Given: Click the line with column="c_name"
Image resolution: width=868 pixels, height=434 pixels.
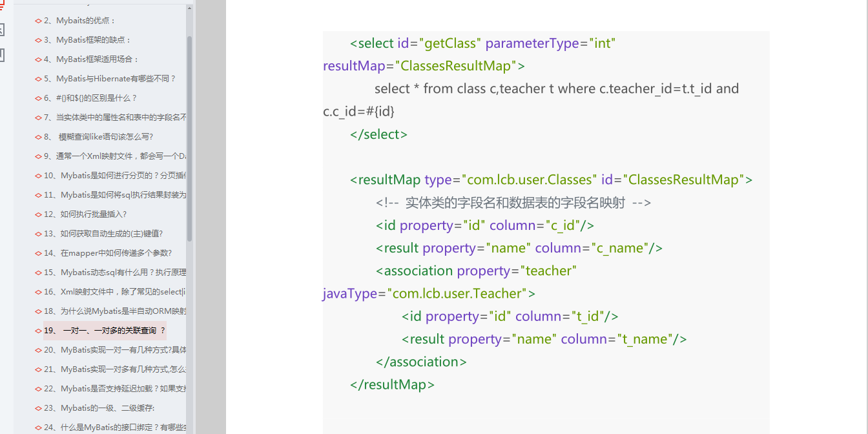Looking at the screenshot, I should [519, 248].
